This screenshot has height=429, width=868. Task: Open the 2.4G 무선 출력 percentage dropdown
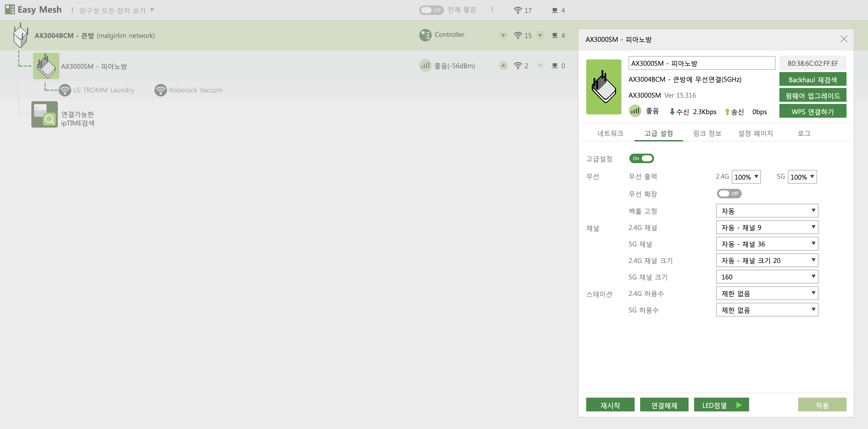pyautogui.click(x=746, y=177)
